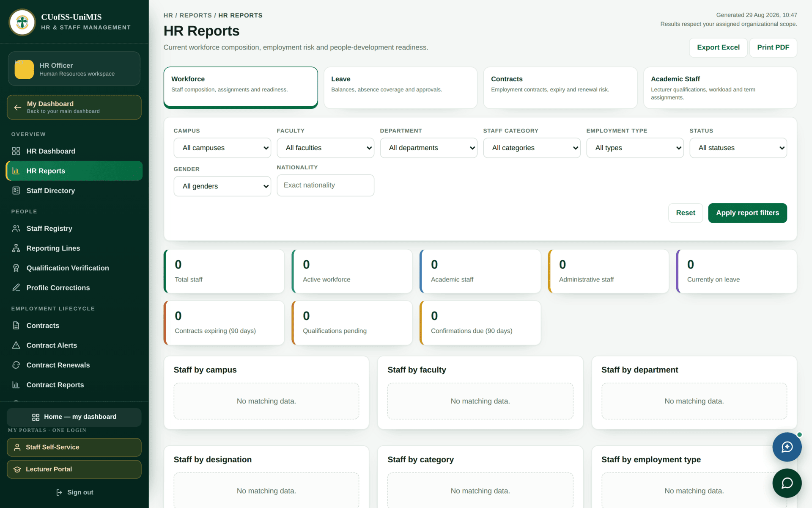Open the Employment Type dropdown
Screen dimensions: 812x508
click(x=635, y=148)
